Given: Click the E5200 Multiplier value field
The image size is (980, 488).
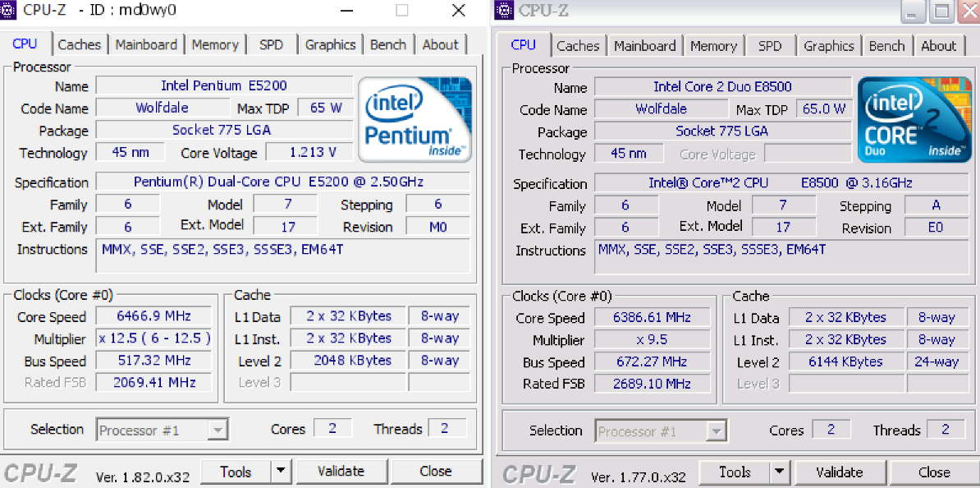Looking at the screenshot, I should (x=154, y=338).
